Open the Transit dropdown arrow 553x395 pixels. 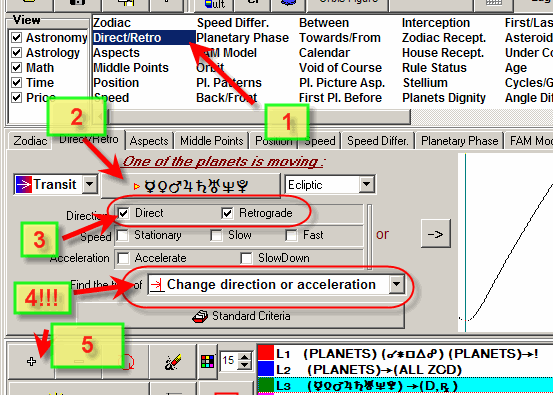[90, 184]
